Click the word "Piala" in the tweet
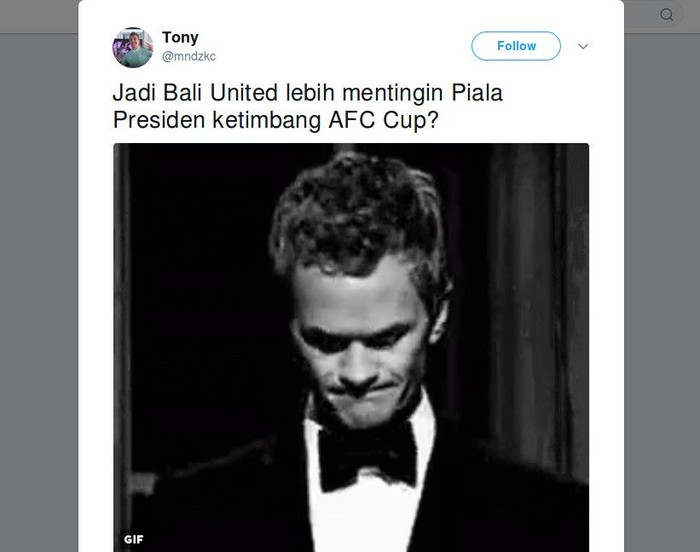Screen dimensions: 700x552 pyautogui.click(x=477, y=93)
